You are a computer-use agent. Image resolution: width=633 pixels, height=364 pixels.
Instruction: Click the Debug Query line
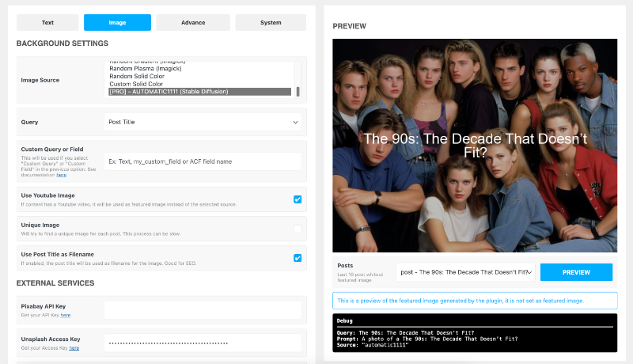click(x=405, y=333)
